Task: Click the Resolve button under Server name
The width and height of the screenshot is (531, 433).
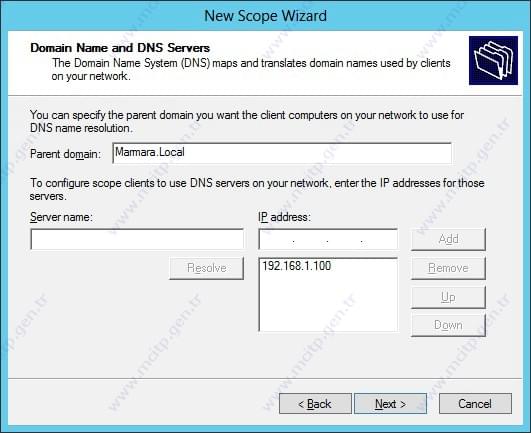Action: coord(207,268)
